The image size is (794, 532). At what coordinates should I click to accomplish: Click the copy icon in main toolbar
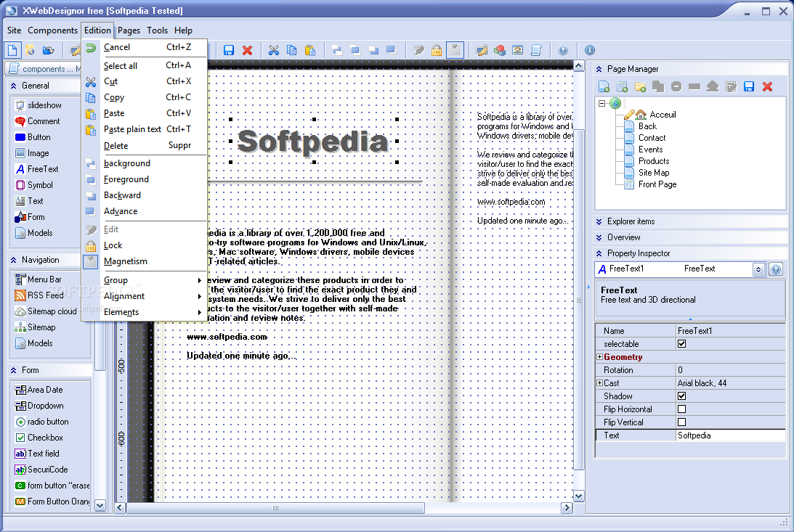point(292,50)
